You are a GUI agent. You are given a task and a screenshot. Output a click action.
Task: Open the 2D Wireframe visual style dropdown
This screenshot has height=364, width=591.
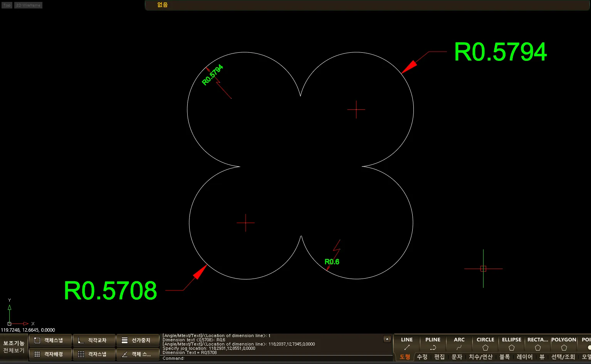(x=28, y=5)
